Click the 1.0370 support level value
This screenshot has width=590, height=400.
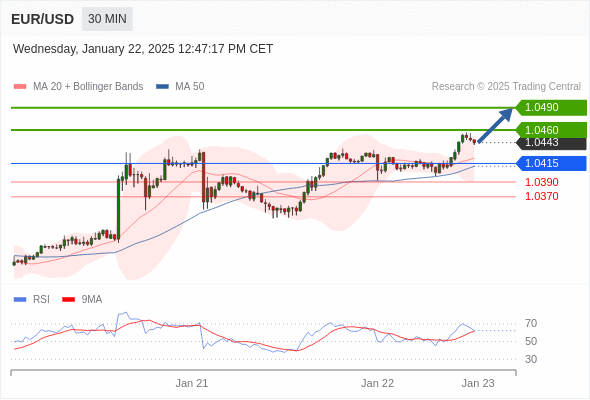pyautogui.click(x=542, y=196)
